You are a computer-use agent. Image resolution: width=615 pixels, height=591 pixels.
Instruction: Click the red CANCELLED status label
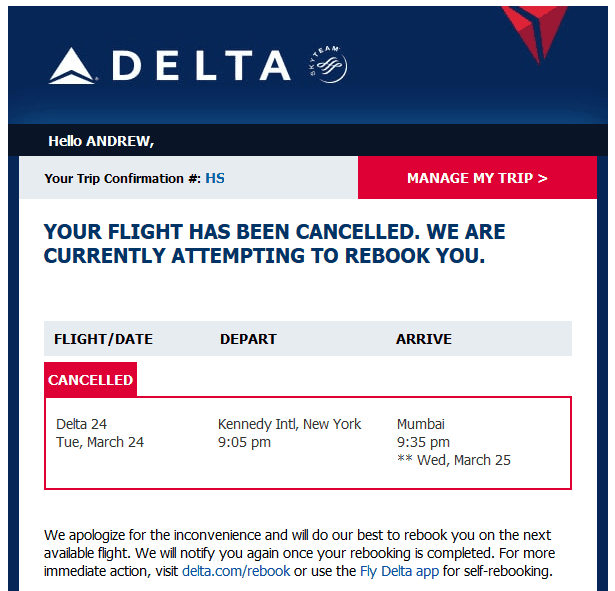coord(91,380)
